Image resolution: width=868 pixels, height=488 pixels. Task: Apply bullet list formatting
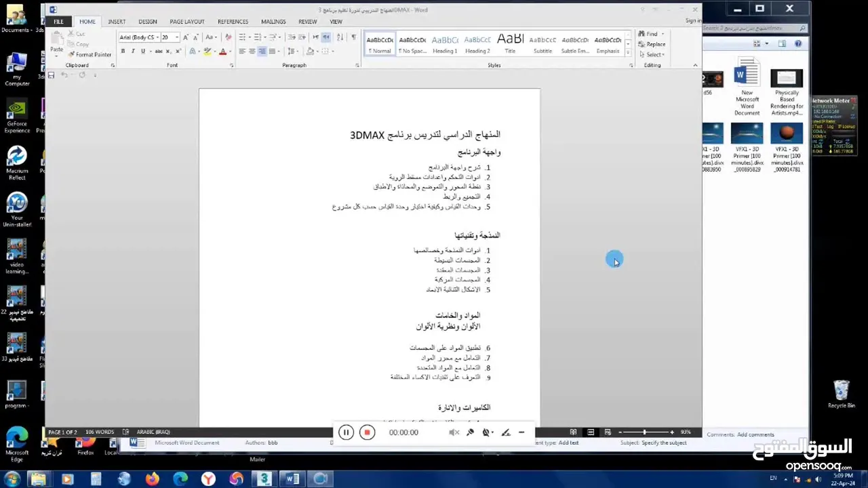243,37
